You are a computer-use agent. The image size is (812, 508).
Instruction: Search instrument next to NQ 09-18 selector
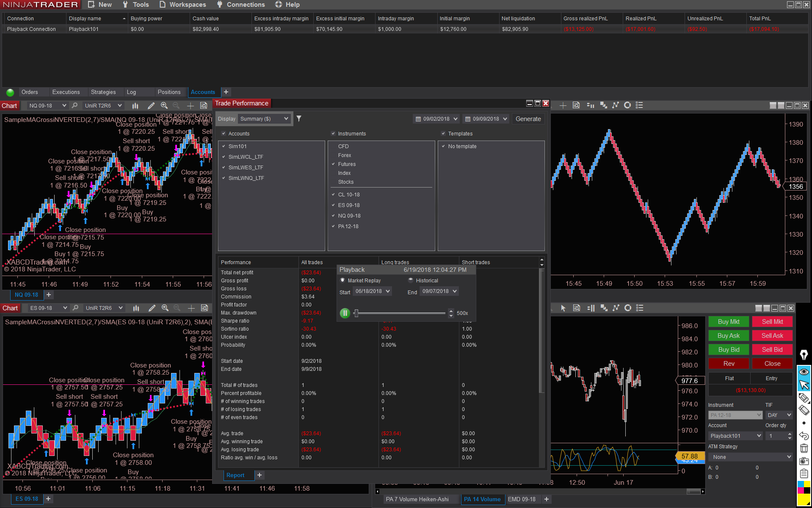pos(75,105)
